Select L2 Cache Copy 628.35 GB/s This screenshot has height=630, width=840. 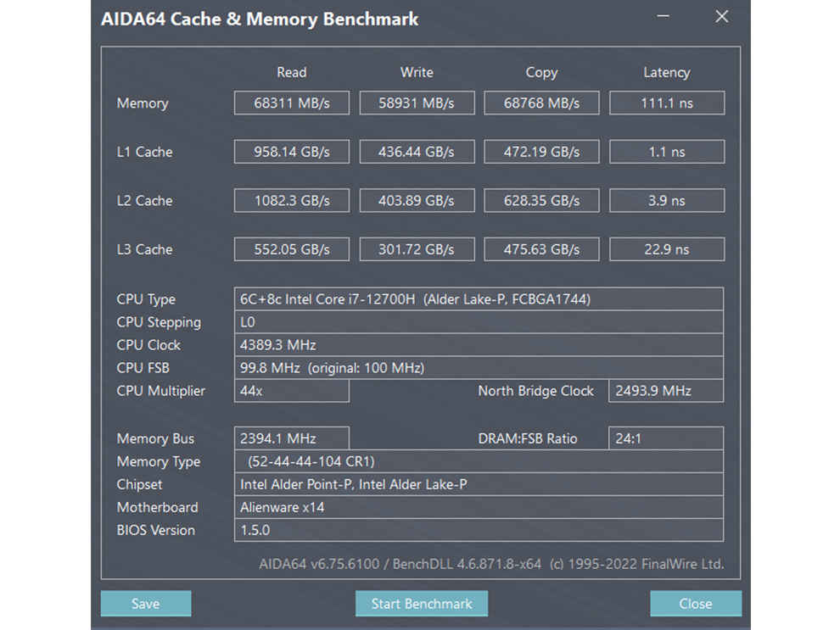pos(541,200)
